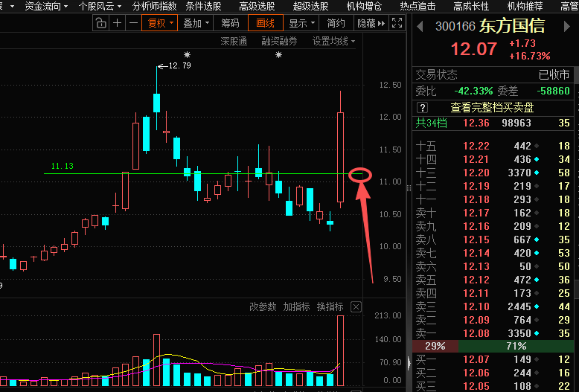Toggle the 筹码 chip distribution view
The width and height of the screenshot is (579, 392).
pos(230,23)
